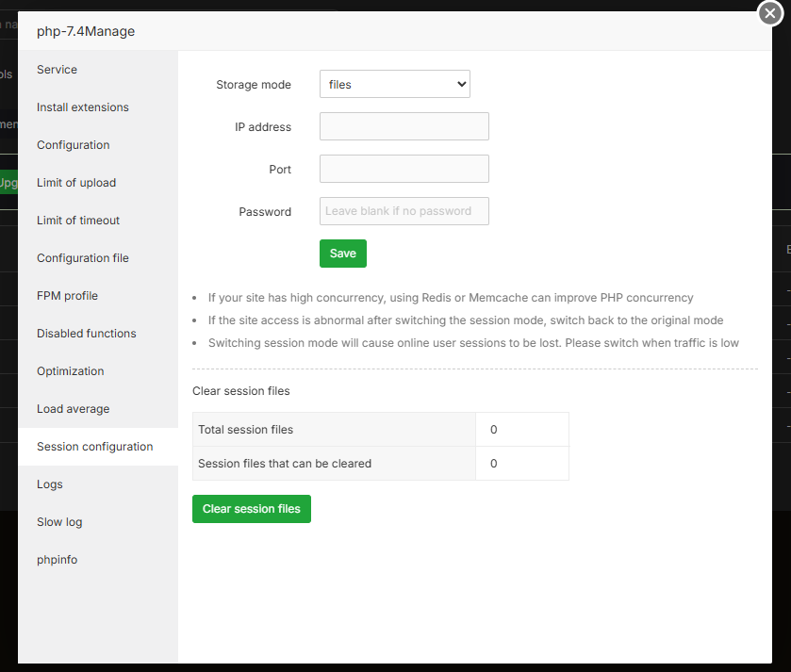View the Disabled functions tab

coord(87,334)
